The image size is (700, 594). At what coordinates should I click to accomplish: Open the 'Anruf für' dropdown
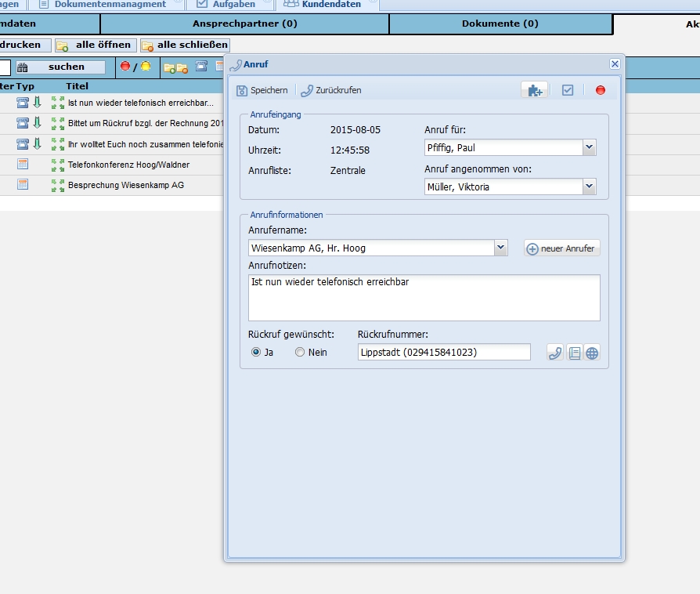(589, 147)
